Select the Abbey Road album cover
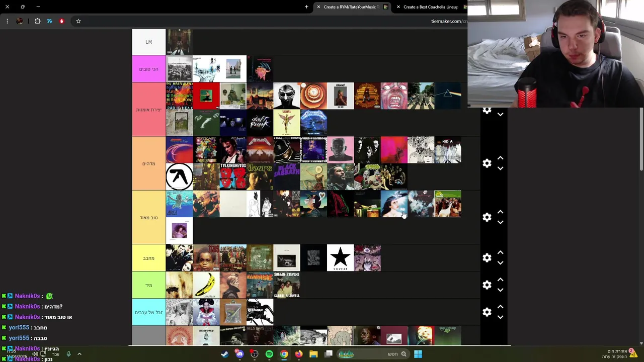644x362 pixels. [x=421, y=96]
